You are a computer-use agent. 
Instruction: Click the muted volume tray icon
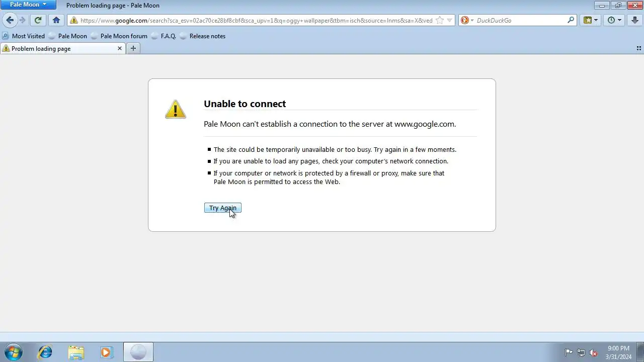coord(594,352)
